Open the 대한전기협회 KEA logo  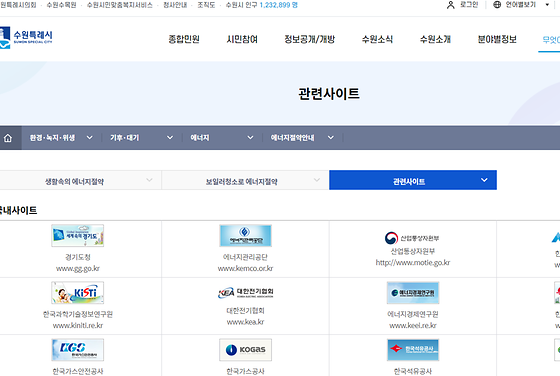(x=245, y=293)
